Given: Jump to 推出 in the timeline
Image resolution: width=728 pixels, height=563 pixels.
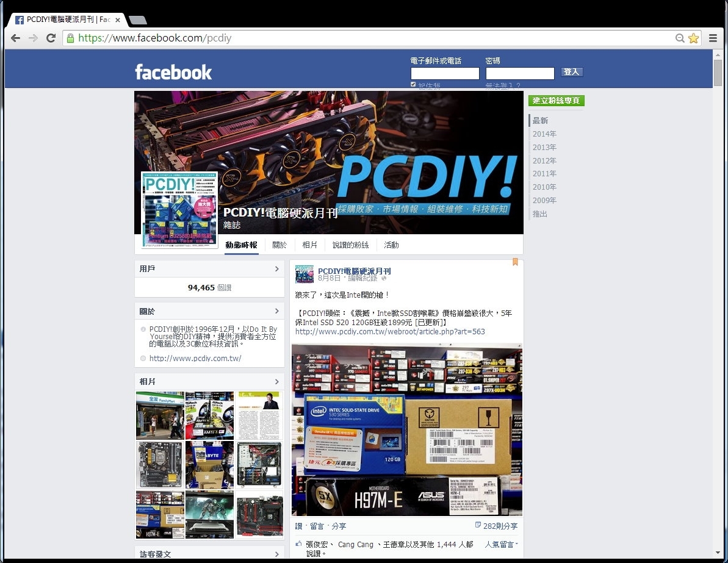Looking at the screenshot, I should pyautogui.click(x=540, y=214).
